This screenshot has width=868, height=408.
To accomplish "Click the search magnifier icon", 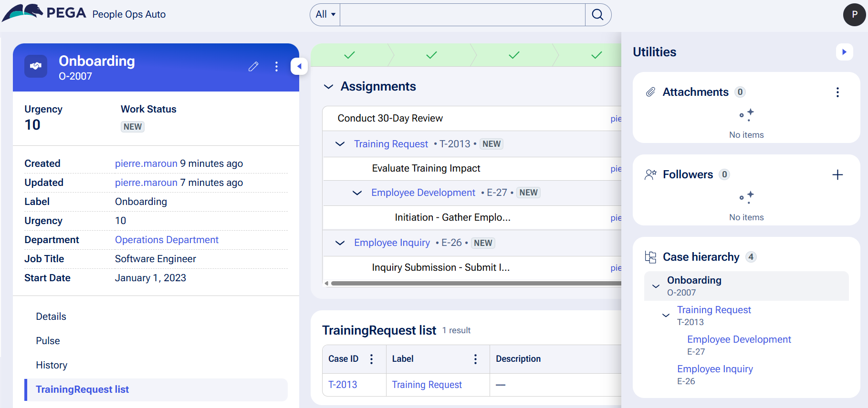I will point(597,15).
